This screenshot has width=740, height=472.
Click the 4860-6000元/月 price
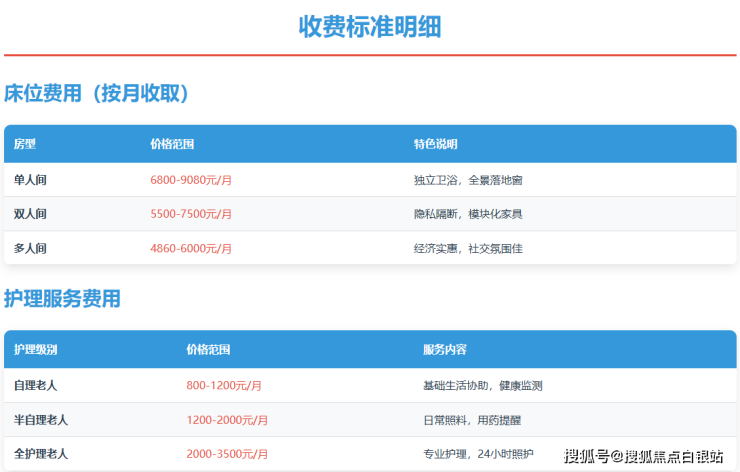coord(191,248)
